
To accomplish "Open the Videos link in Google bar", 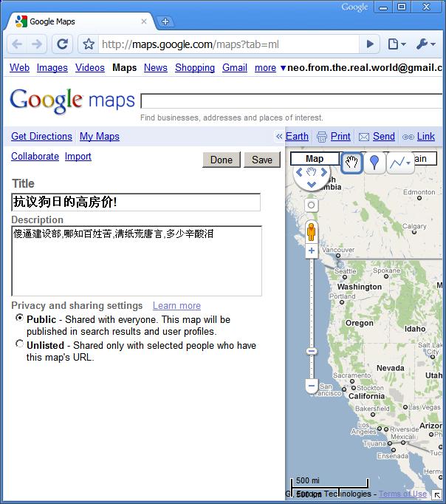I will tap(90, 67).
